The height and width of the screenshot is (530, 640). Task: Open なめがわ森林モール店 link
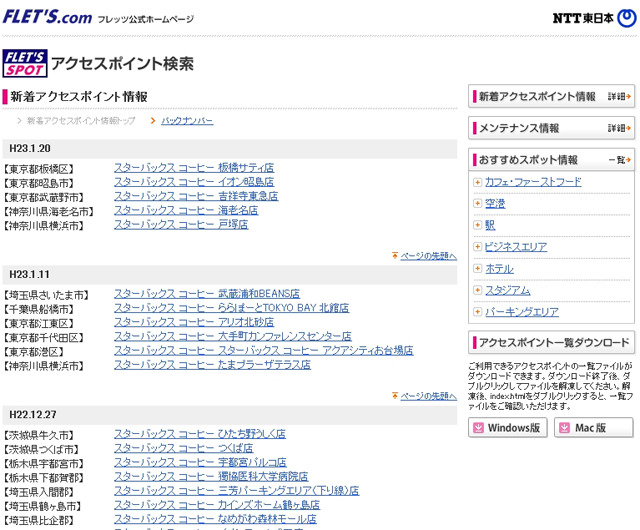click(216, 519)
